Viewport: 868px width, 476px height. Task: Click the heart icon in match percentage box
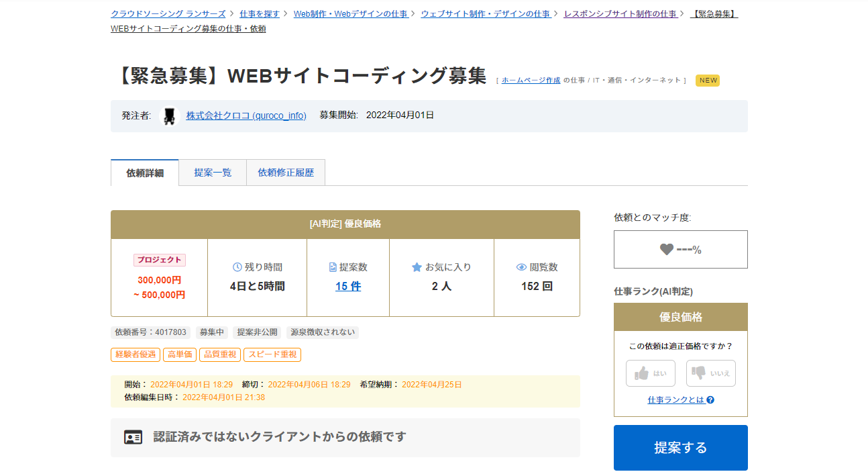click(666, 250)
